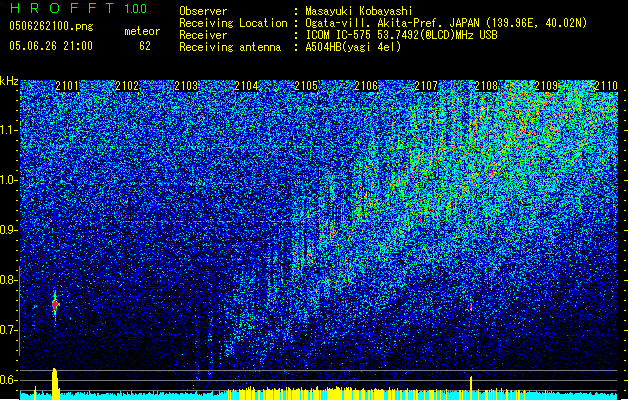The width and height of the screenshot is (629, 400).
Task: Click the 0.6 frequency axis label
Action: [9, 380]
